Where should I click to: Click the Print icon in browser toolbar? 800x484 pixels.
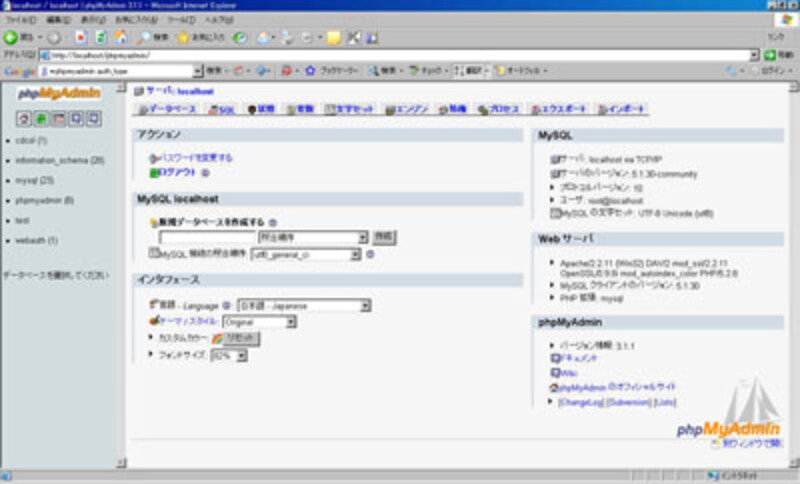coord(287,38)
